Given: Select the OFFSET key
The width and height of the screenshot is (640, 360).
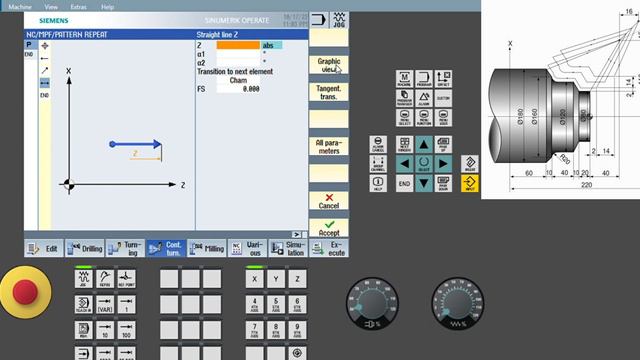Looking at the screenshot, I should pos(443,78).
